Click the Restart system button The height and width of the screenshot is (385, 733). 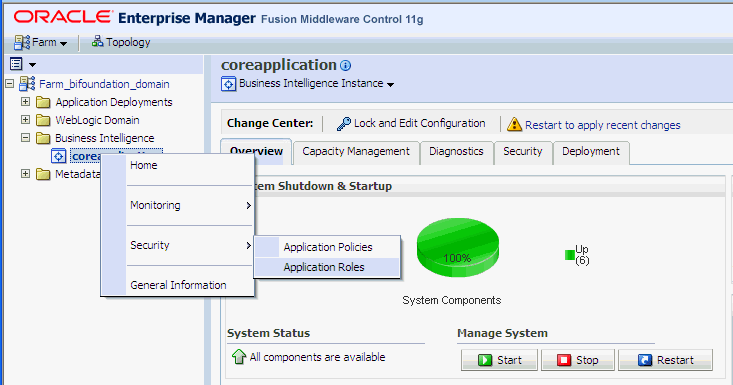(666, 360)
